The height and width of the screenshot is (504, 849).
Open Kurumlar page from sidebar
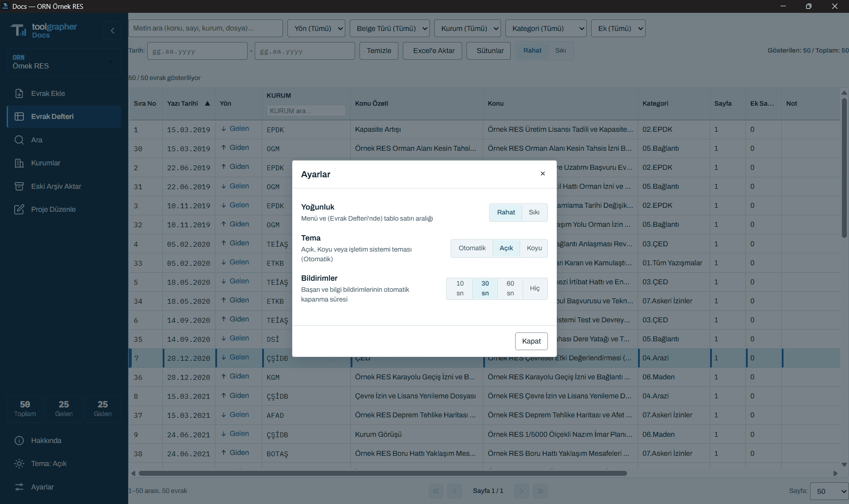click(64, 163)
